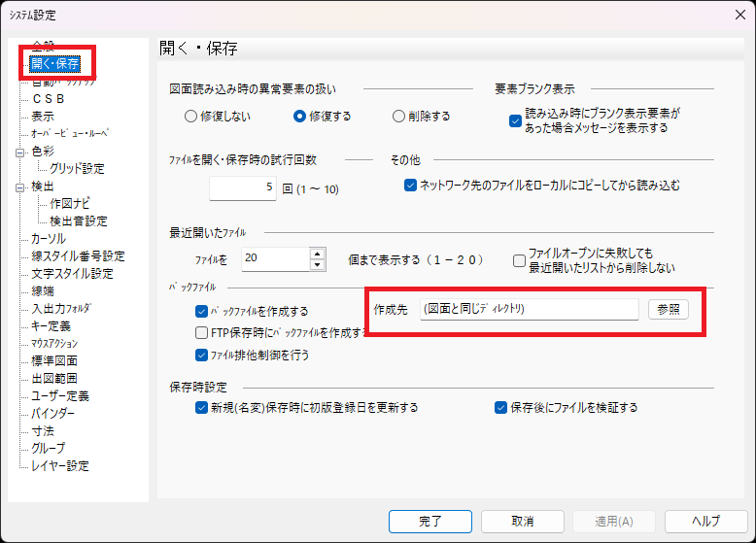
Task: Click the 完了 button
Action: pyautogui.click(x=430, y=522)
